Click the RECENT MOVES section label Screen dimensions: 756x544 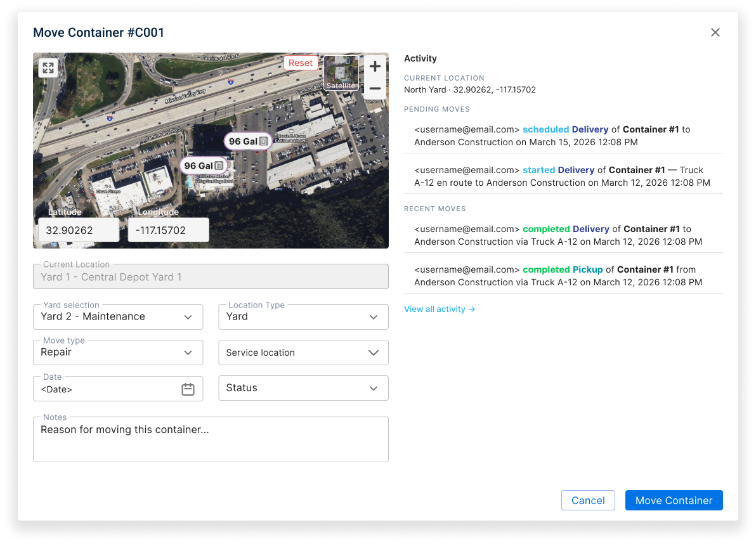[435, 209]
